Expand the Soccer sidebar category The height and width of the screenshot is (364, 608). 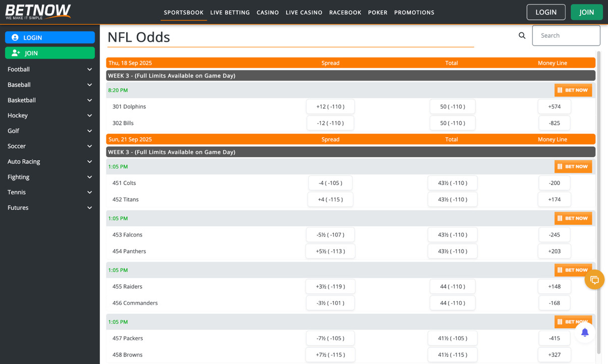49,146
